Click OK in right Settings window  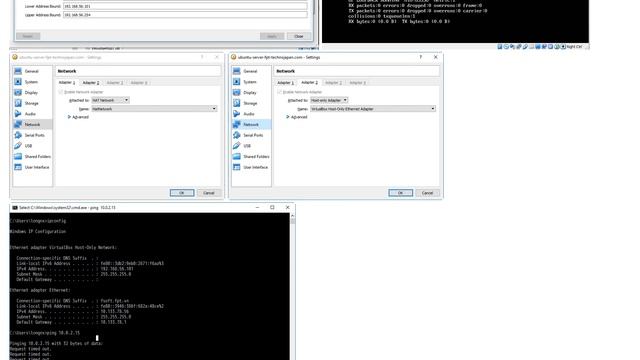coord(401,193)
